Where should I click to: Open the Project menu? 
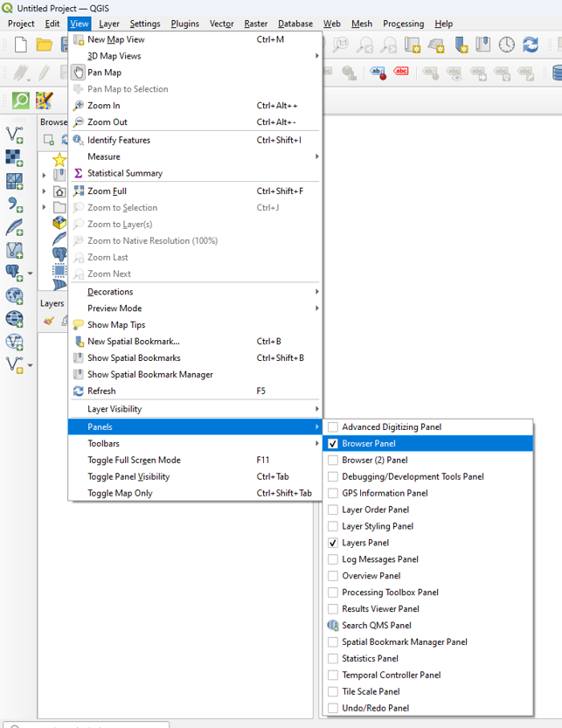[x=21, y=24]
